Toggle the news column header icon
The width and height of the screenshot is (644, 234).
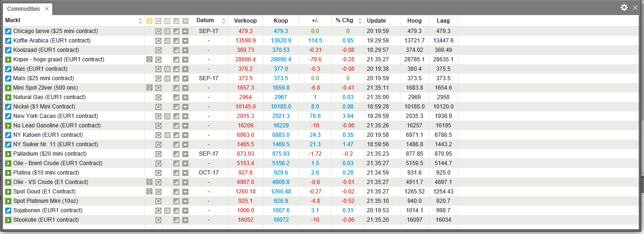(167, 21)
